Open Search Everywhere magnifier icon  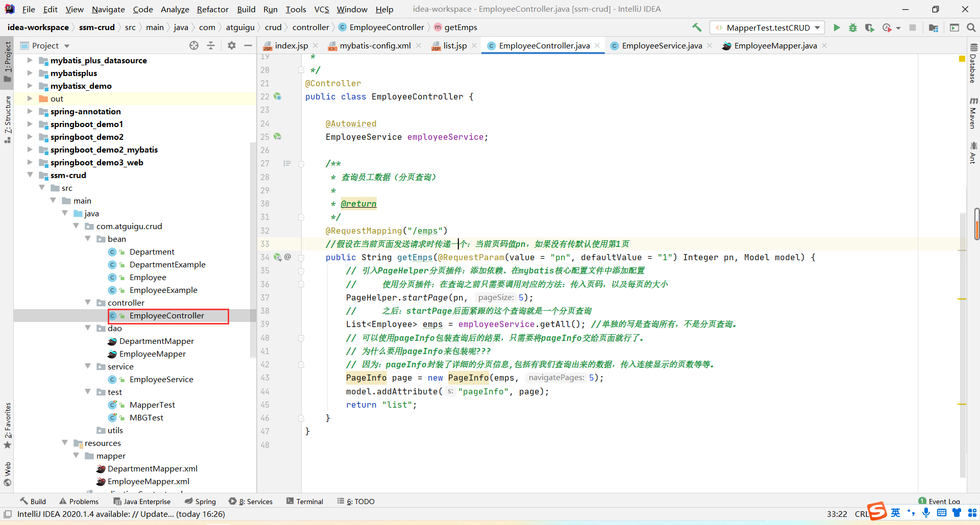pos(971,28)
